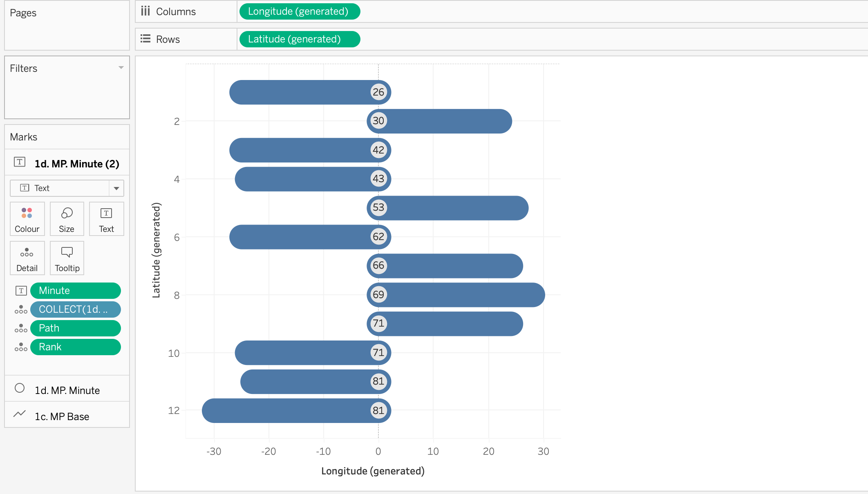Click the text icon beside Minute pill

point(21,291)
